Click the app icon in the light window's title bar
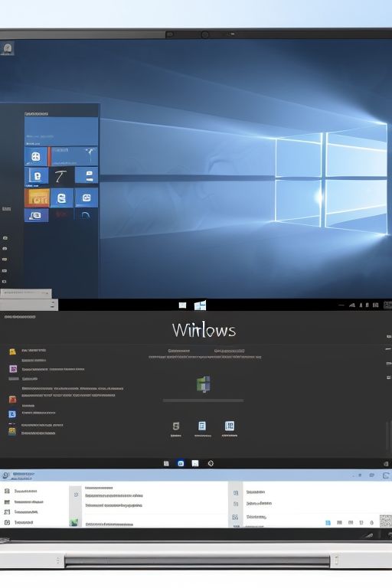Screen dimensions: 392x588 5,475
